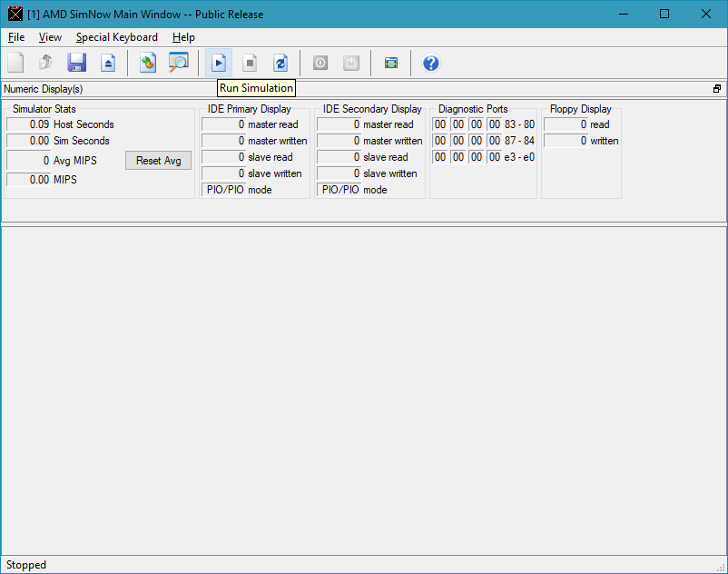Click the toolbar icon left of the magnifier
The width and height of the screenshot is (728, 574).
[x=148, y=63]
